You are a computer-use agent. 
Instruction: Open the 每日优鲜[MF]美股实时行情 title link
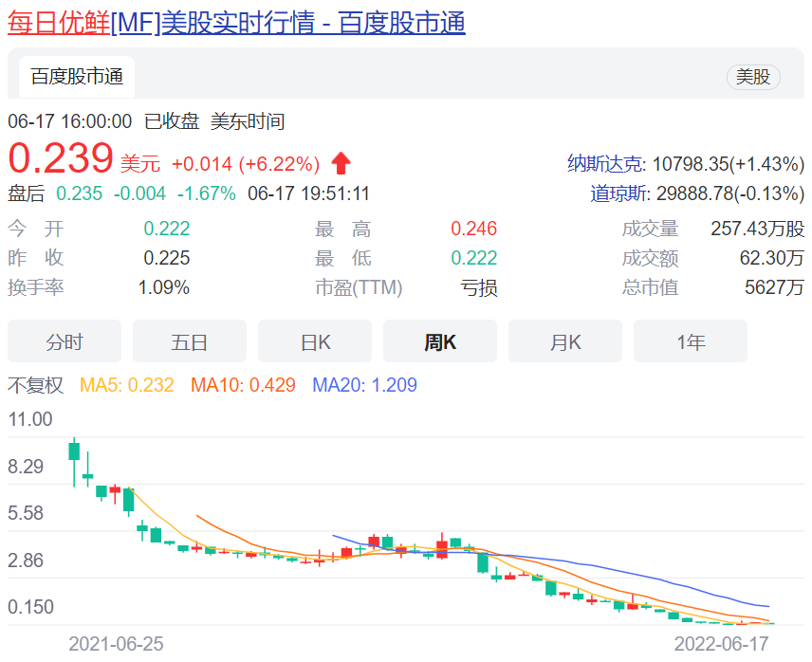236,24
